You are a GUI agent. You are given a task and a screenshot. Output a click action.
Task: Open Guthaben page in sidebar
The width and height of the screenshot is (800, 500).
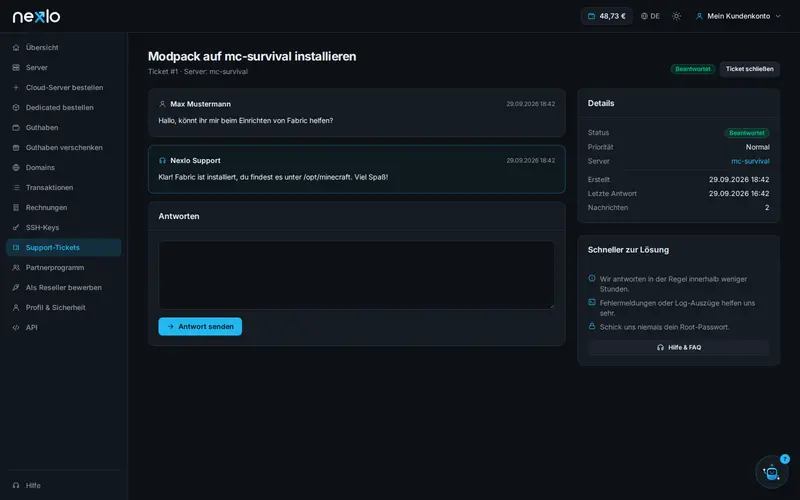pos(64,128)
